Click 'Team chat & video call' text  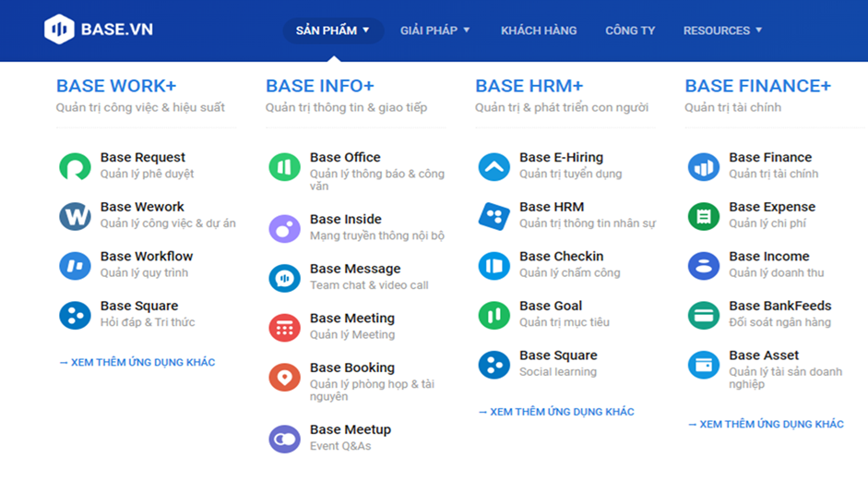369,285
